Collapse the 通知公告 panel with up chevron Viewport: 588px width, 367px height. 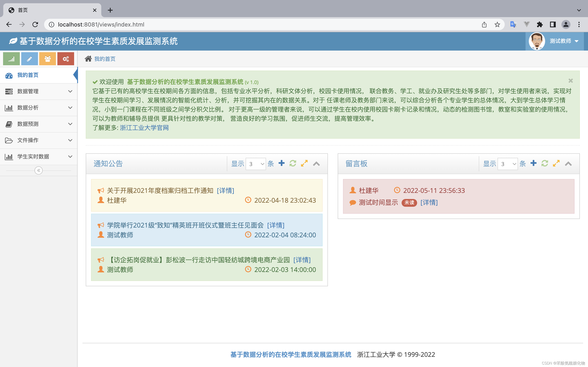tap(316, 164)
